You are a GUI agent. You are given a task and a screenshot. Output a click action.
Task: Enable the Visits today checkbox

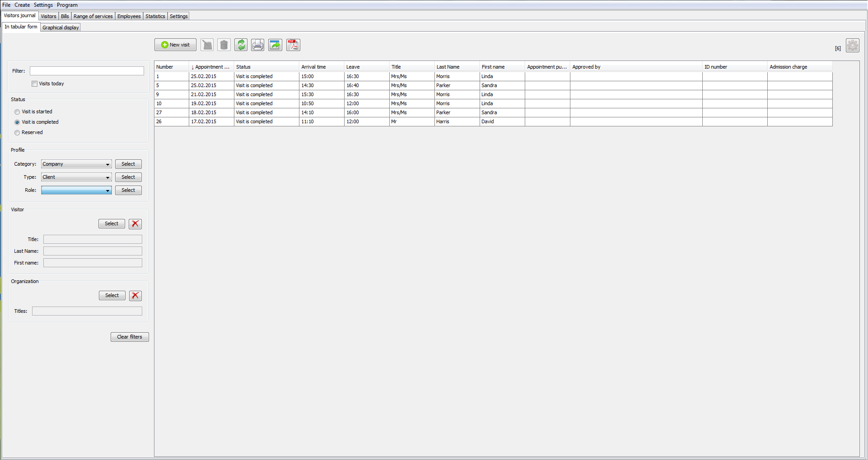click(x=34, y=84)
